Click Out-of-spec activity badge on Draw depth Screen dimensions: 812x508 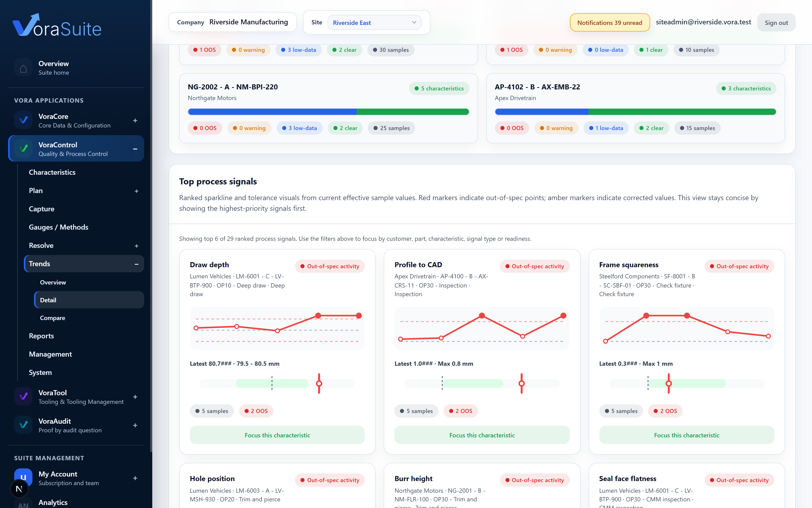click(330, 266)
